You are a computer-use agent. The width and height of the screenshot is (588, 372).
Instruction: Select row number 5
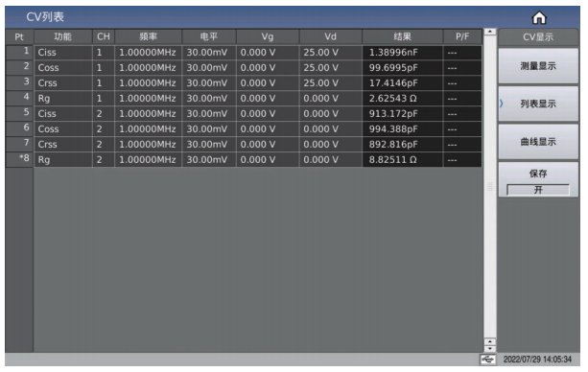19,114
